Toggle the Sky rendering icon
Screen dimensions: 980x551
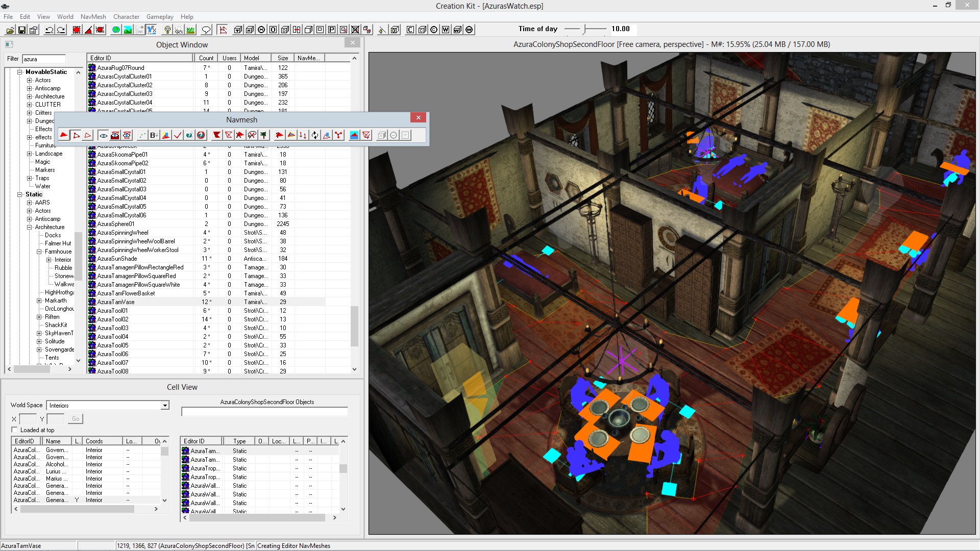pyautogui.click(x=179, y=30)
